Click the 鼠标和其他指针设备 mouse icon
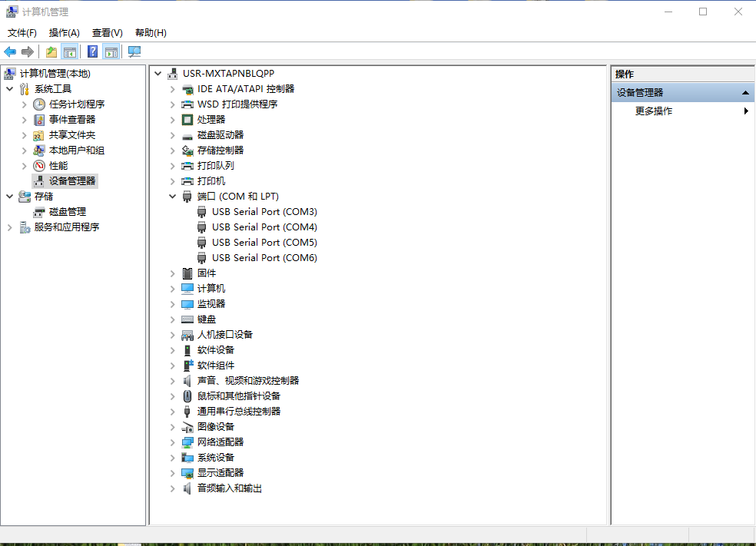The width and height of the screenshot is (756, 546). [x=187, y=396]
